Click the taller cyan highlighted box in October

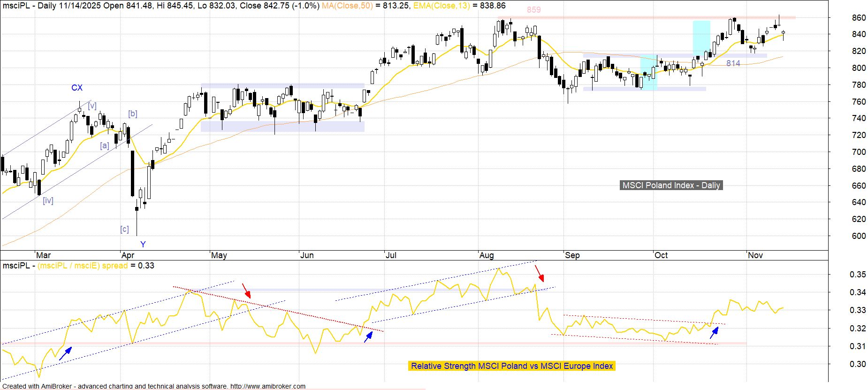pyautogui.click(x=701, y=38)
